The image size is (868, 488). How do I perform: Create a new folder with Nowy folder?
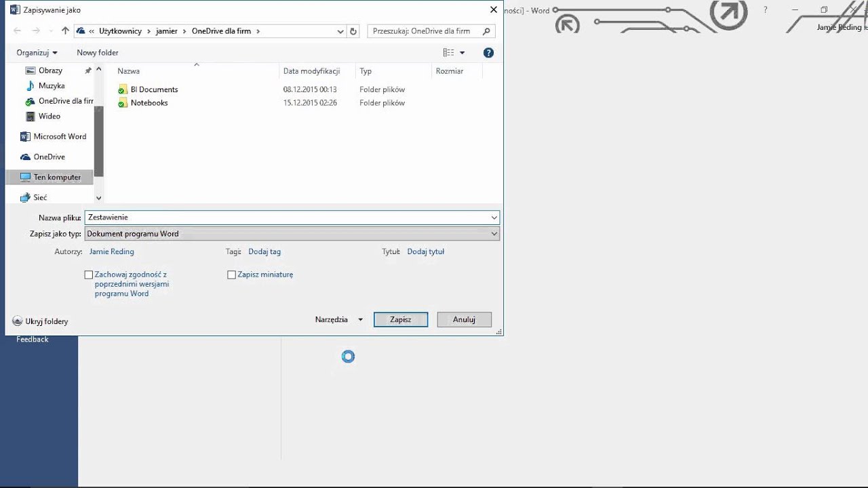pyautogui.click(x=98, y=53)
